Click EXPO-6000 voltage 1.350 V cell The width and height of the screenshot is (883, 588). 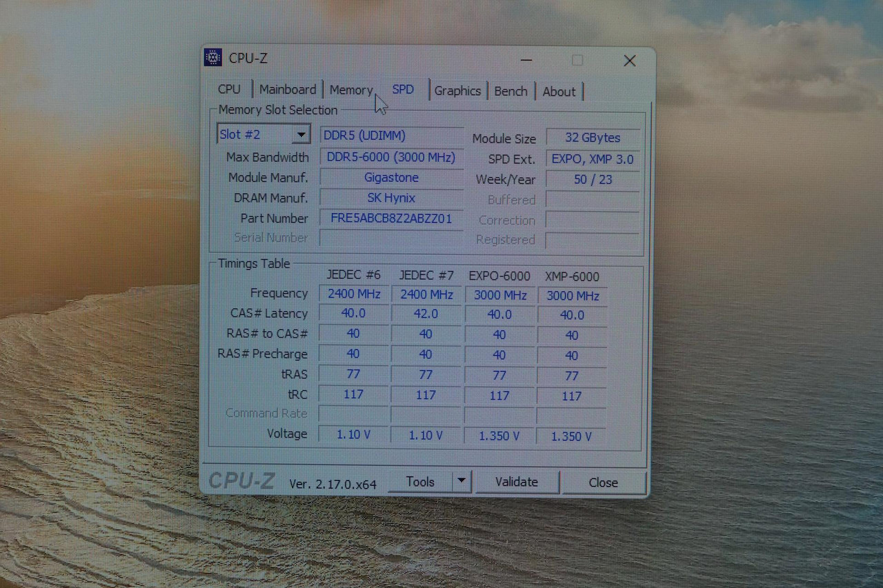point(499,436)
